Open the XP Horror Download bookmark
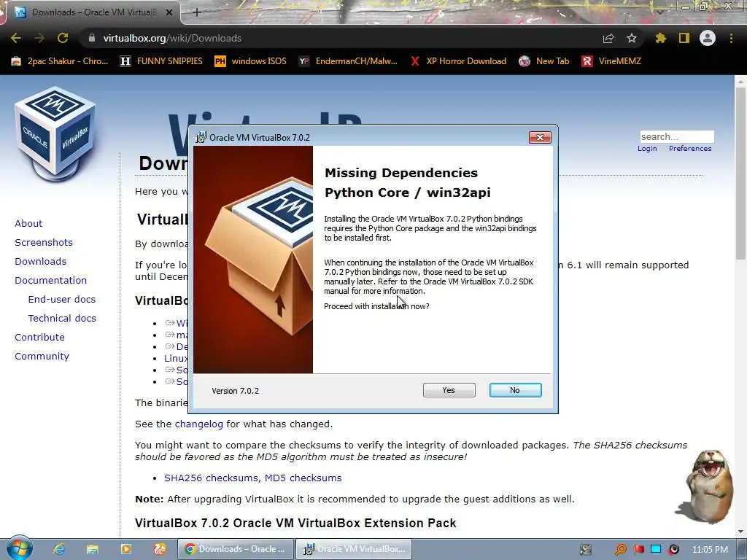747x560 pixels. (x=458, y=61)
